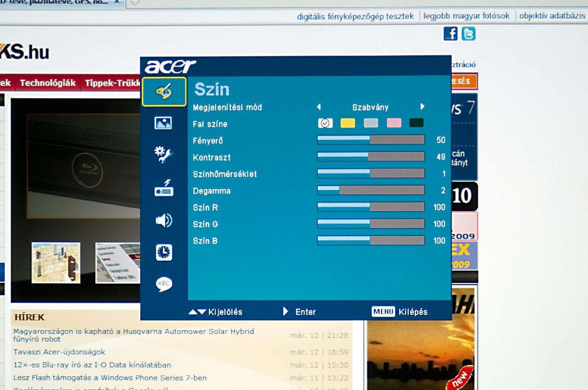
Task: Click the Twitter bird icon
Action: 469,33
